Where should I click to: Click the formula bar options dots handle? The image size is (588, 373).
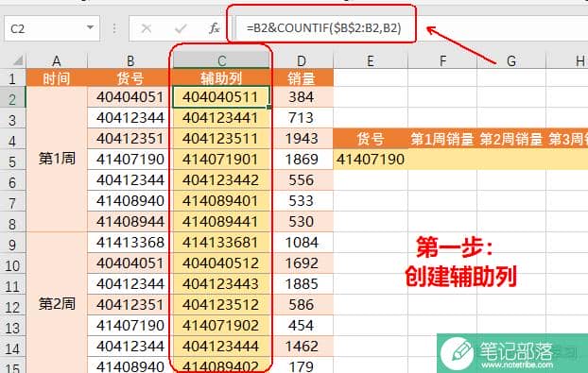114,28
